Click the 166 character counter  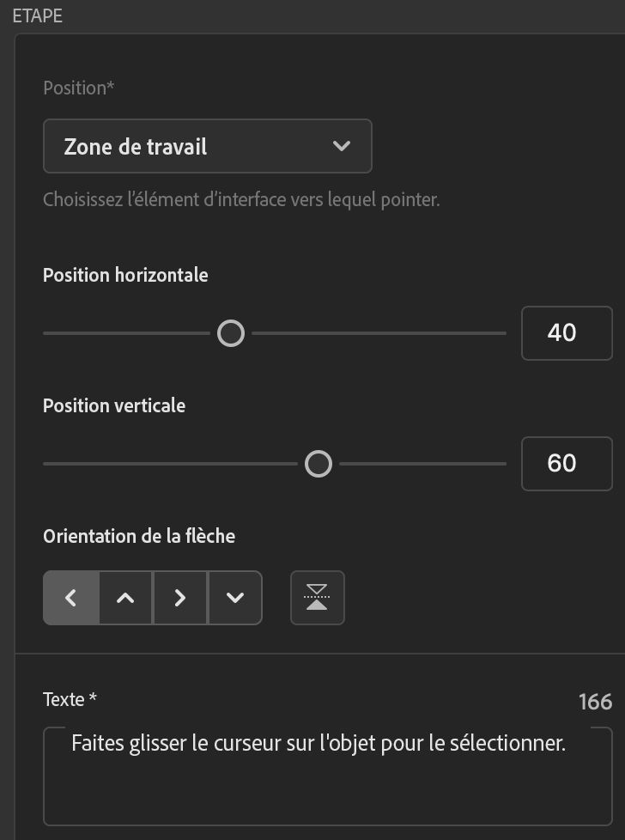point(595,702)
